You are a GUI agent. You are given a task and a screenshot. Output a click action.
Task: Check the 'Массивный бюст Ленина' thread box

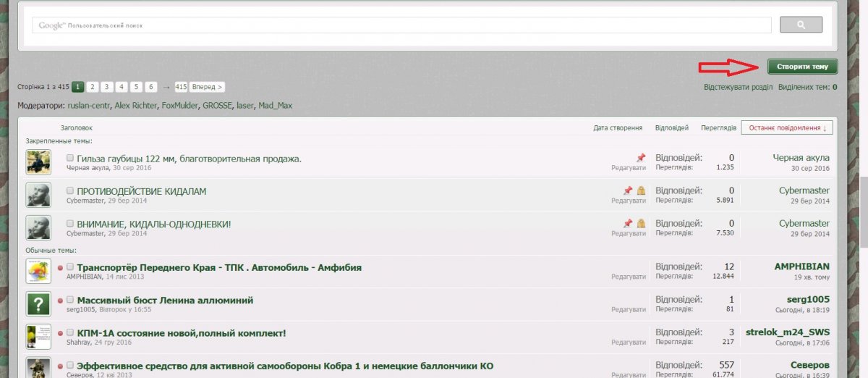70,300
